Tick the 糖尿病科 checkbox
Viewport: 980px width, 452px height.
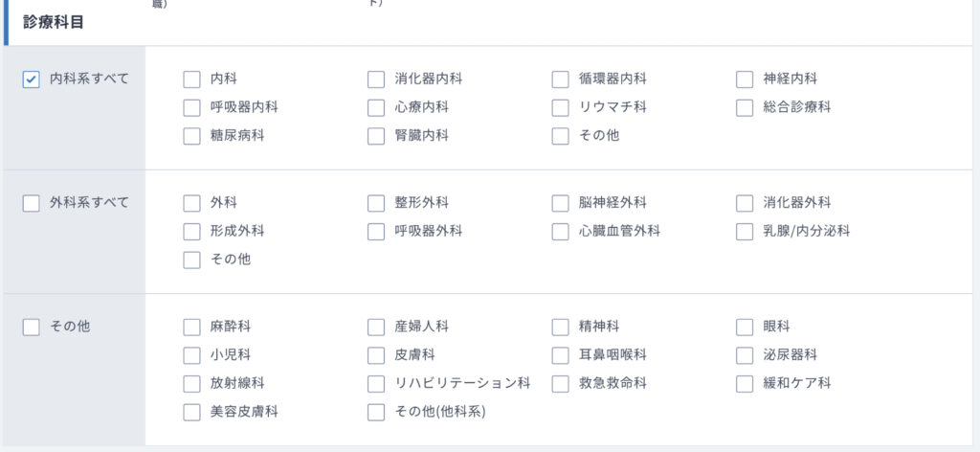coord(191,136)
